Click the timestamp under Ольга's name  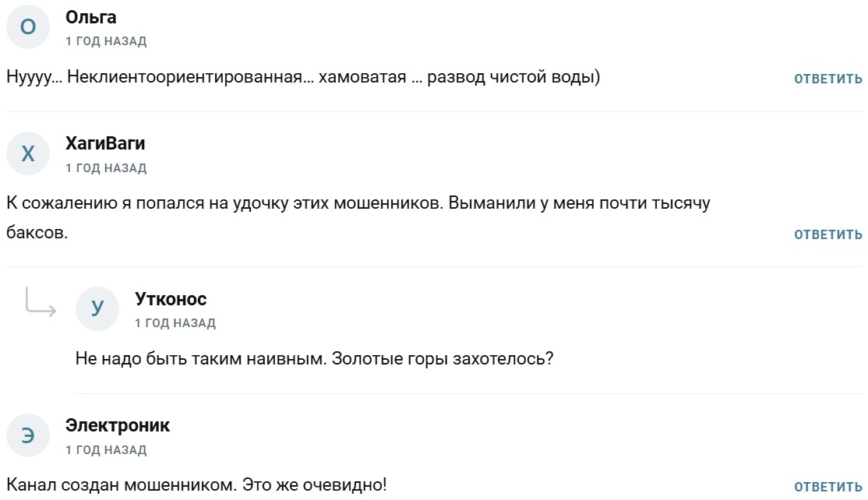pos(106,41)
